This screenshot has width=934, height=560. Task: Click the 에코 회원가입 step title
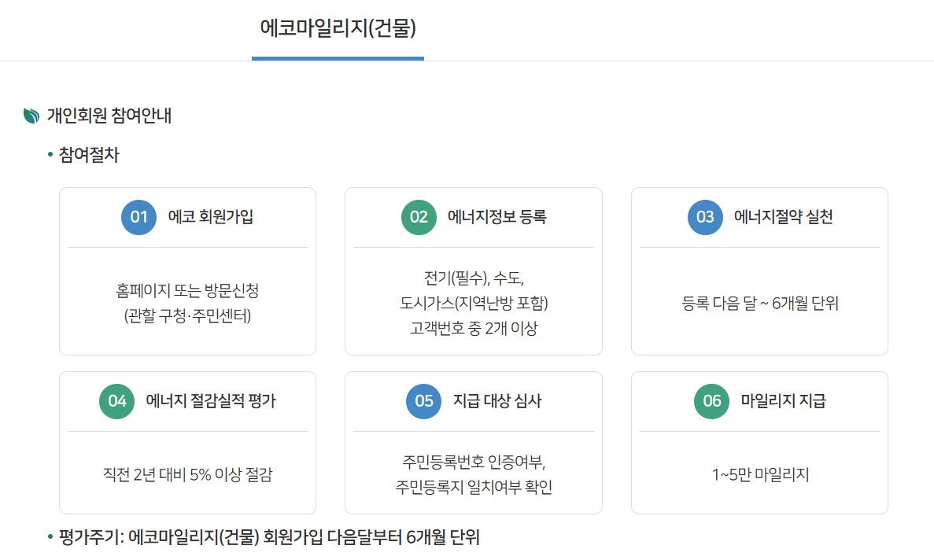(211, 217)
